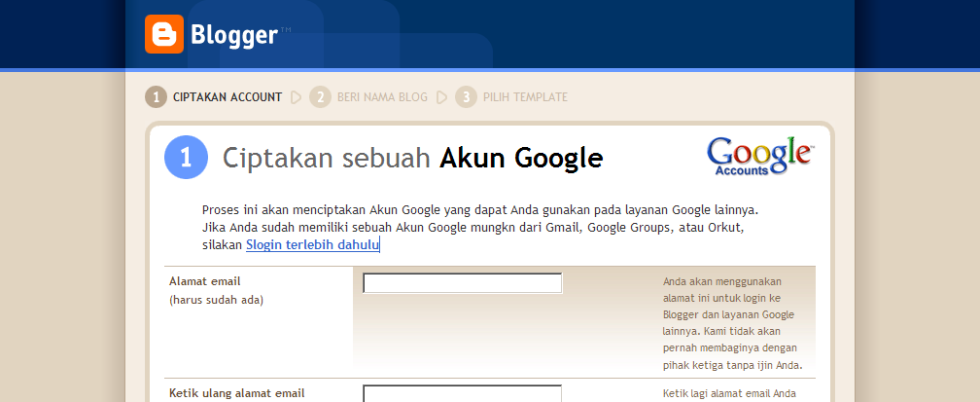The height and width of the screenshot is (402, 980).
Task: Select the BERI NAMA BLOG step label
Action: pyautogui.click(x=382, y=97)
